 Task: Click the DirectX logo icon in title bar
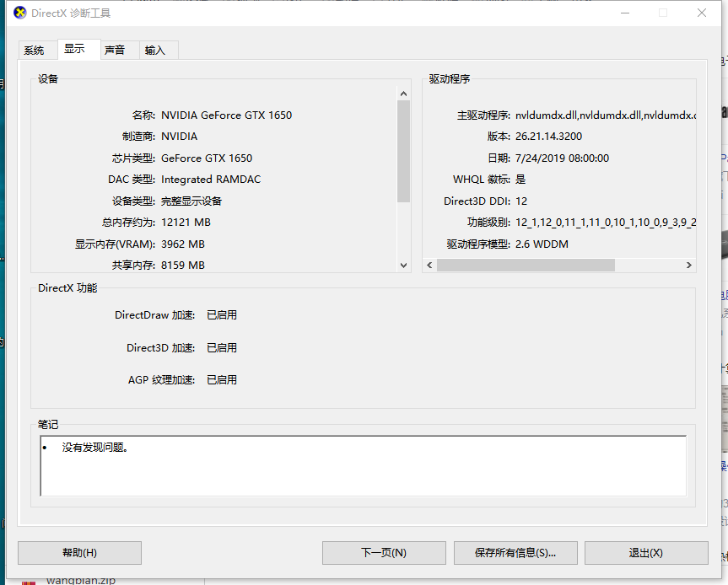point(19,13)
